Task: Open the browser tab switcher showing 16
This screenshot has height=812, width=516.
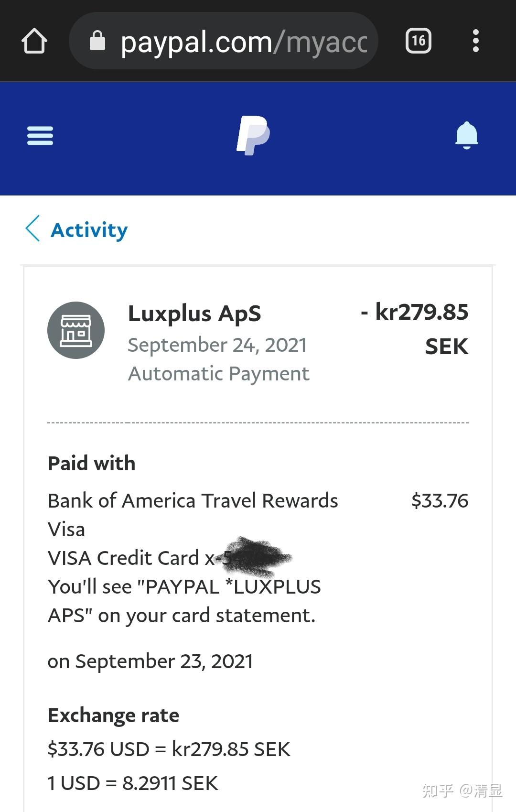Action: pyautogui.click(x=418, y=41)
